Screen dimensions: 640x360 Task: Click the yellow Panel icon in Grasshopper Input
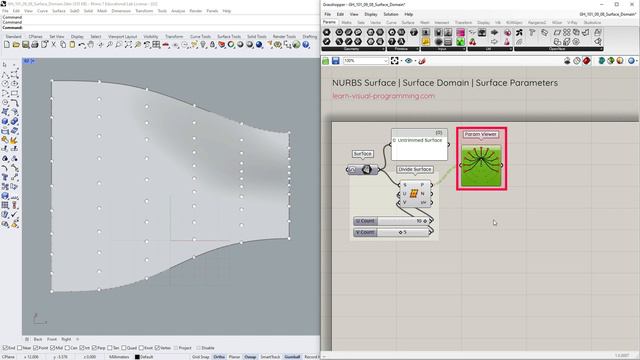(426, 42)
